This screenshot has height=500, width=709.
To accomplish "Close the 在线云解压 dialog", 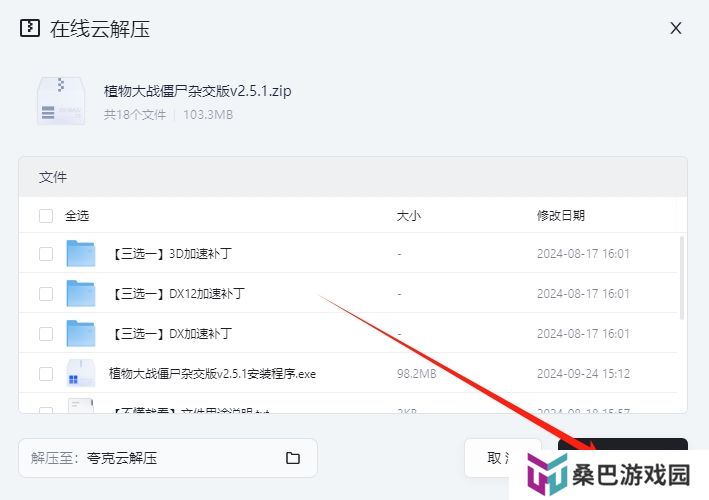I will (676, 28).
